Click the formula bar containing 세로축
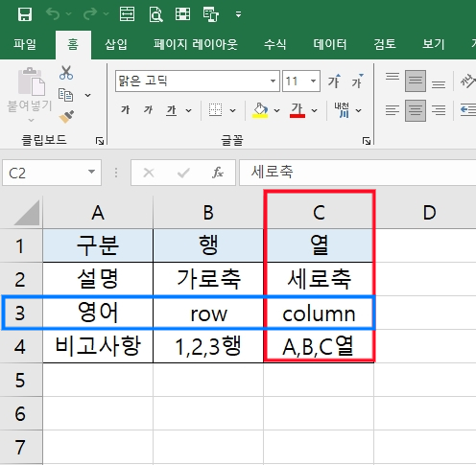 point(358,173)
